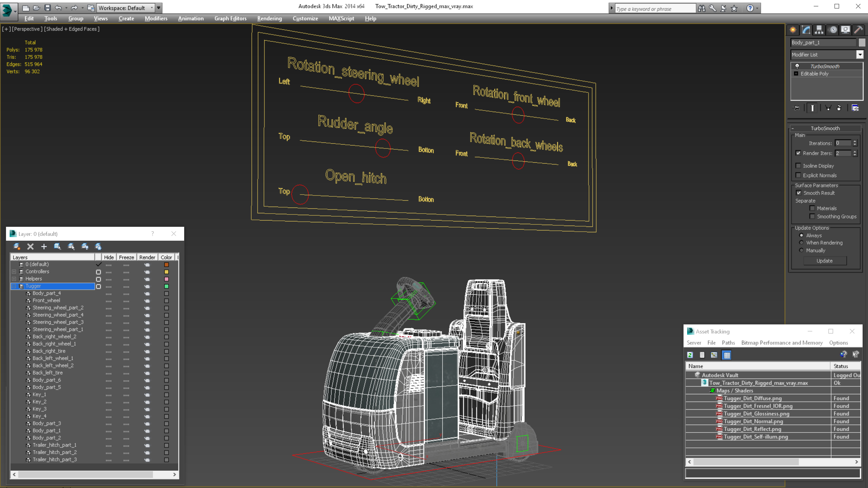Toggle TurboSmooth modifier lightbulb on/off
The image size is (868, 488).
tap(797, 66)
